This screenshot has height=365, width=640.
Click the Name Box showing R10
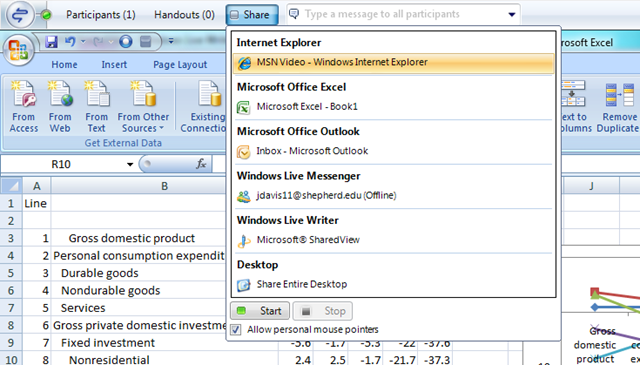click(61, 164)
